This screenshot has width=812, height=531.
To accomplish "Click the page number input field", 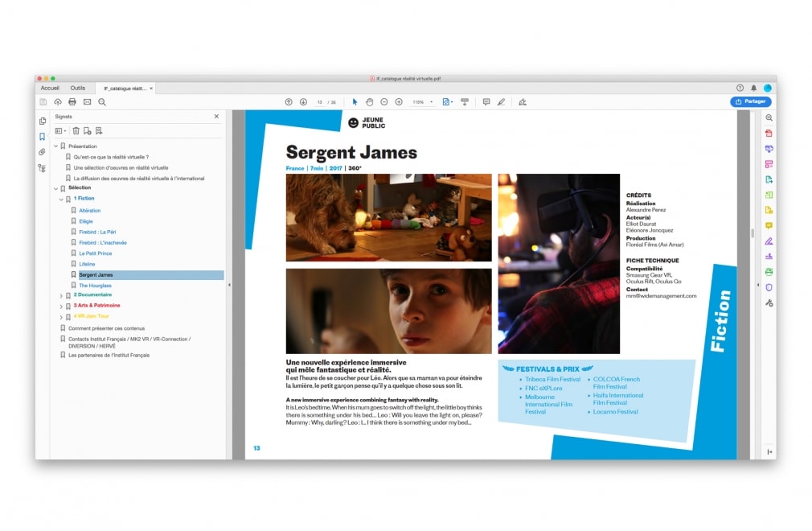I will click(320, 102).
